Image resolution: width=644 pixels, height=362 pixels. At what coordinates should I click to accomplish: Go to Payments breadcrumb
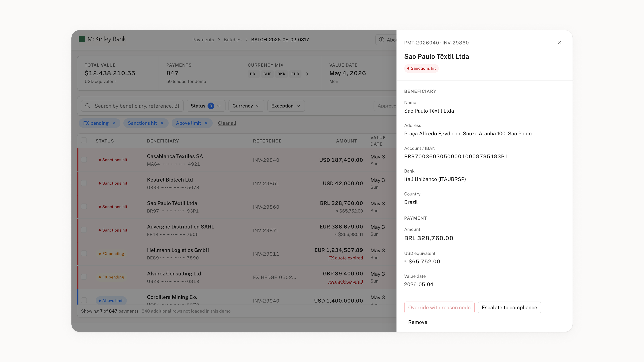[x=203, y=40]
